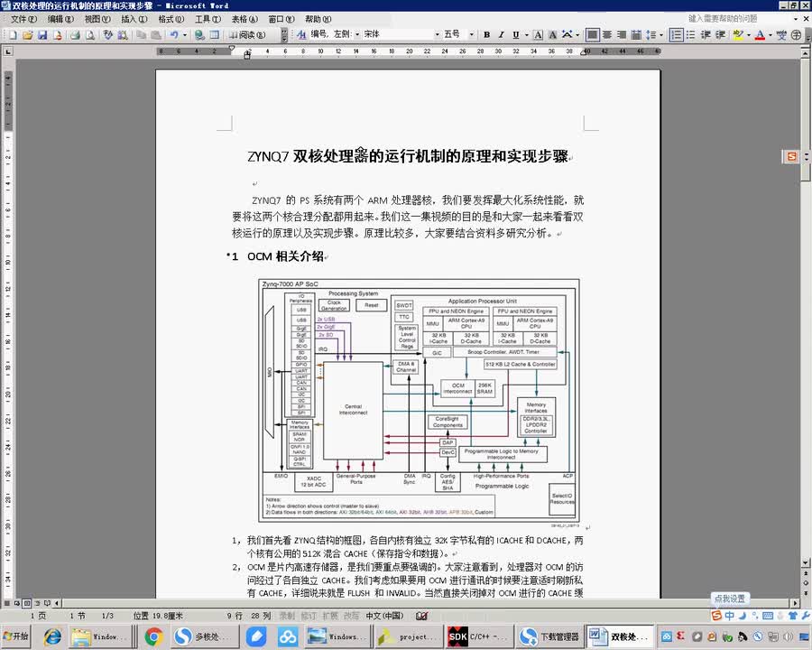Click the tab stop selector at ruler corner

point(8,51)
